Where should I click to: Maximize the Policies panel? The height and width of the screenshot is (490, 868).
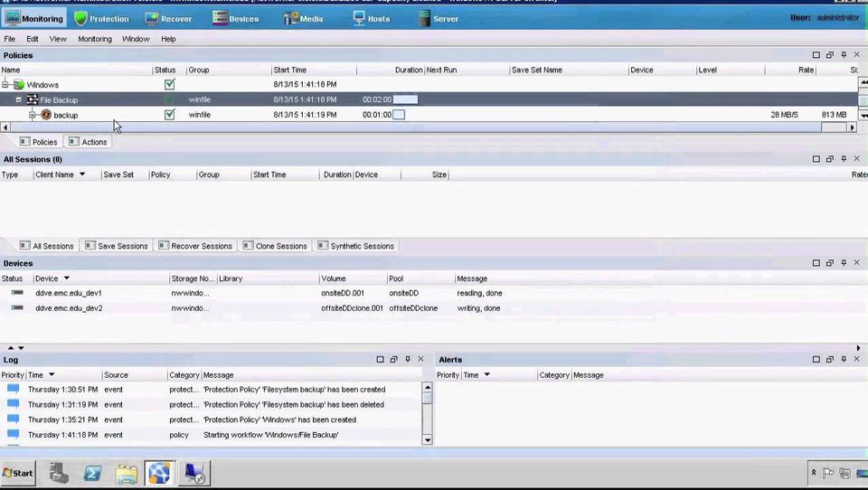(816, 55)
